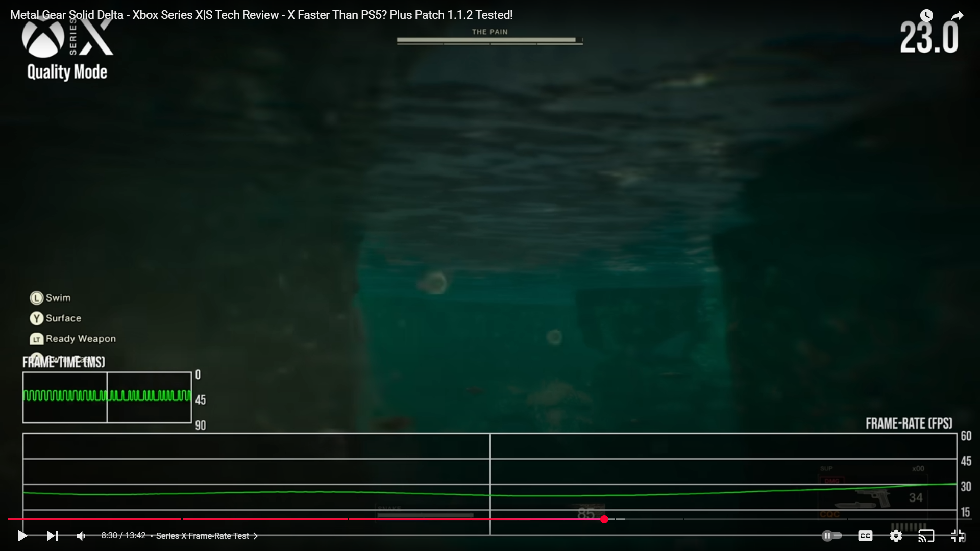Mute the video volume
The height and width of the screenshot is (551, 980).
click(81, 536)
